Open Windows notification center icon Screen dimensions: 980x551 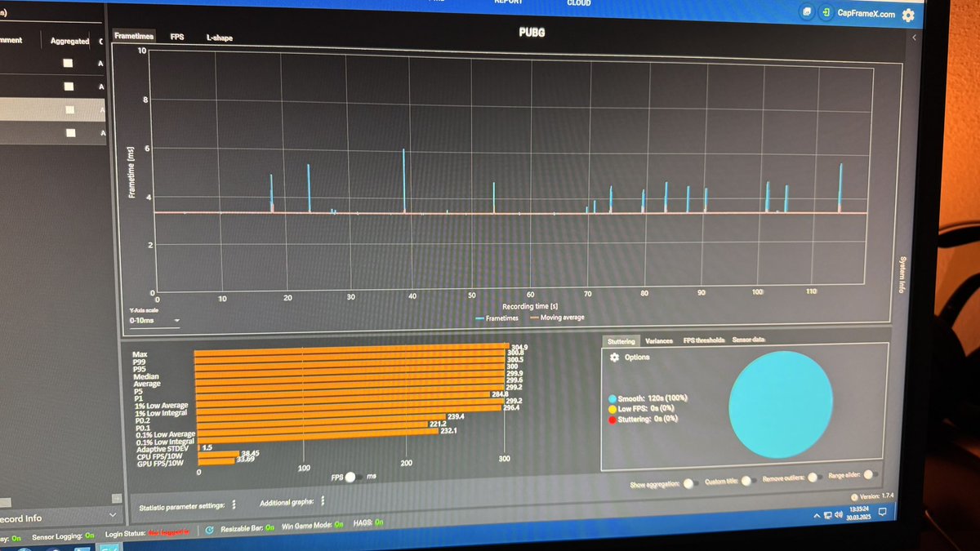(881, 511)
